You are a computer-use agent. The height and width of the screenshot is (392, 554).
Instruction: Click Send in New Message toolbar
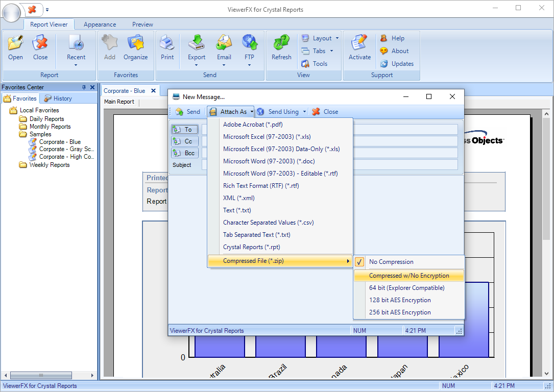pos(188,112)
